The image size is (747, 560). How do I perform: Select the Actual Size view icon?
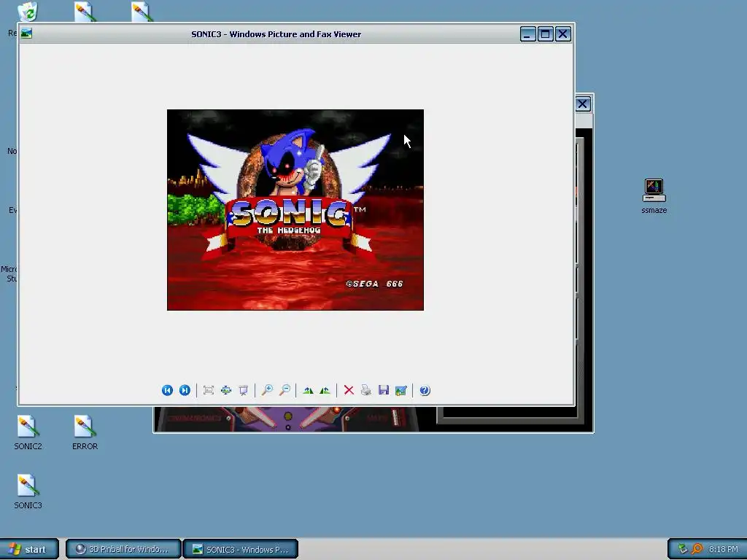pos(226,391)
